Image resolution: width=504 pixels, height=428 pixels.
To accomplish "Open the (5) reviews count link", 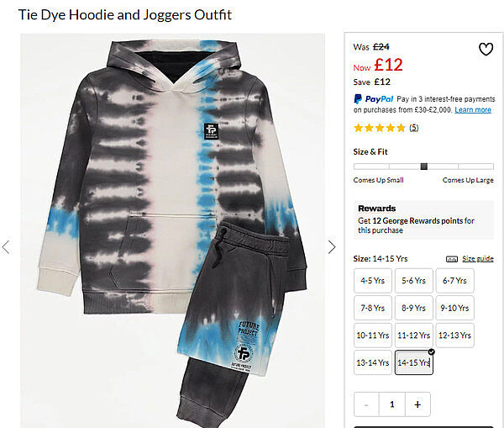I will point(414,128).
